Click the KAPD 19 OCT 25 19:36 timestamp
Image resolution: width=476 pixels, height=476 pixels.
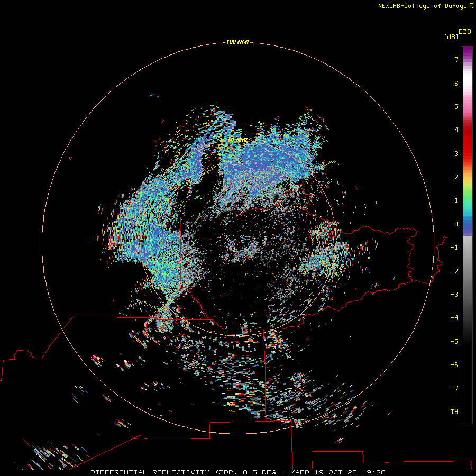pos(337,472)
